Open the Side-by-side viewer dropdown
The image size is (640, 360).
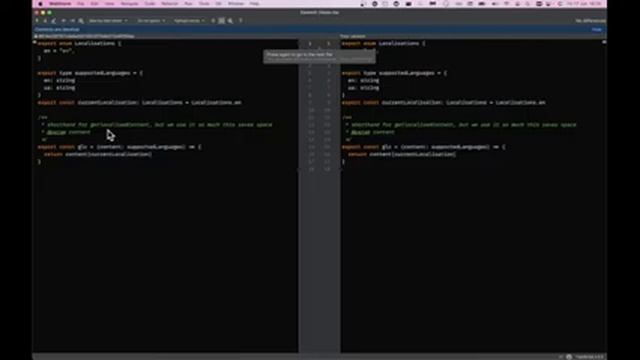click(108, 20)
